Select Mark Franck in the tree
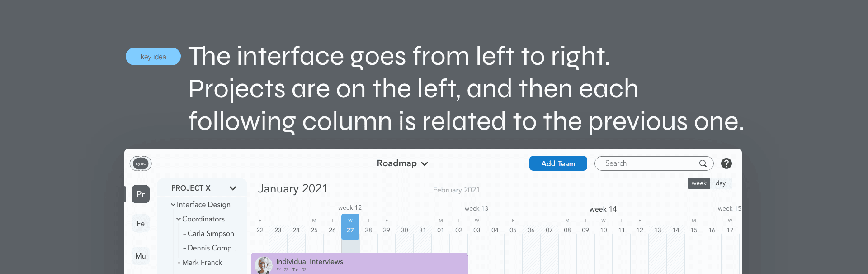Image resolution: width=868 pixels, height=274 pixels. [x=202, y=263]
